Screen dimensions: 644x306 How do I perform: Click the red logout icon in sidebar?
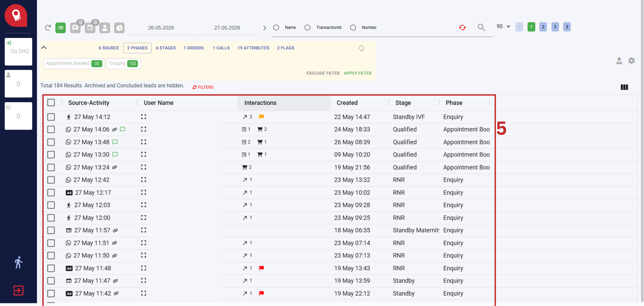[x=18, y=290]
